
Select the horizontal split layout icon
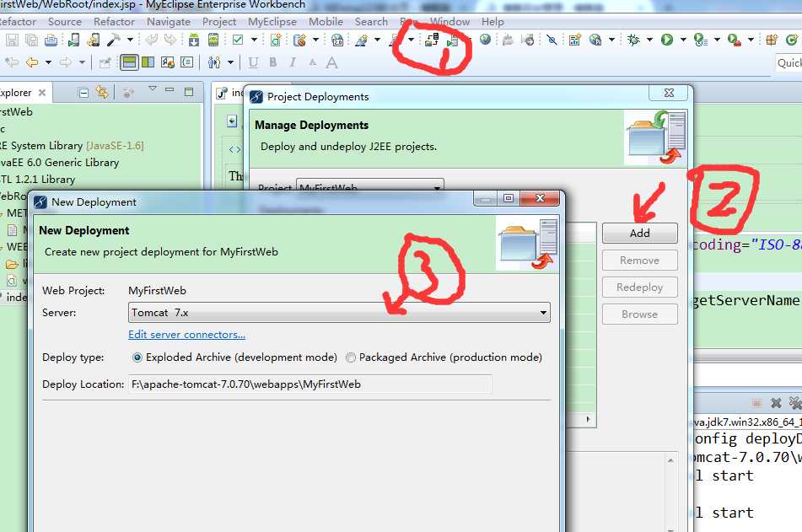[129, 62]
